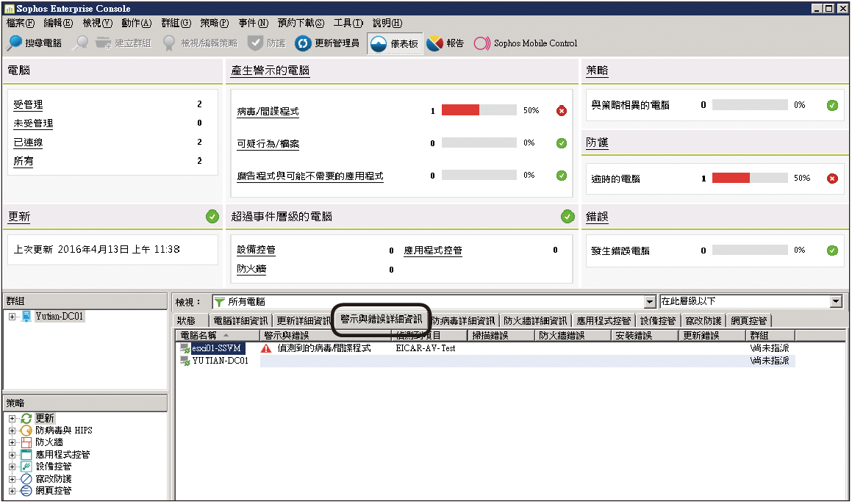Click green check icon for 可疑行為/檔案

tap(562, 143)
